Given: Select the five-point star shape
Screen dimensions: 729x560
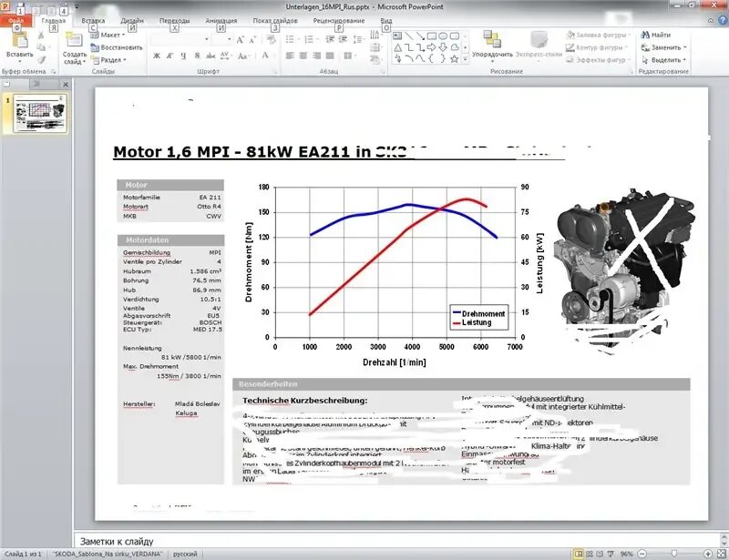Looking at the screenshot, I should coord(454,59).
